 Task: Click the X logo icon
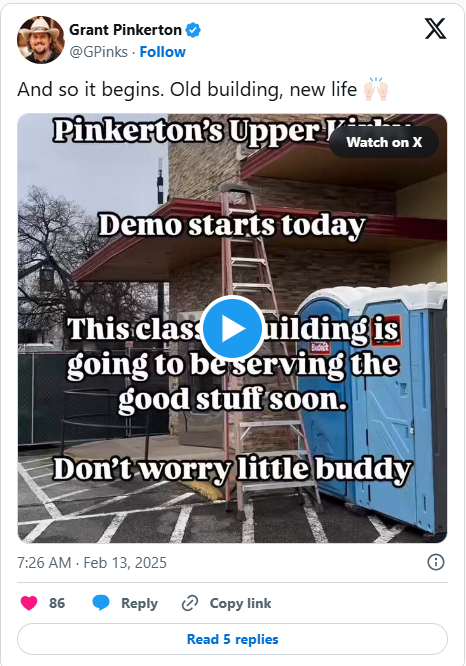click(435, 29)
